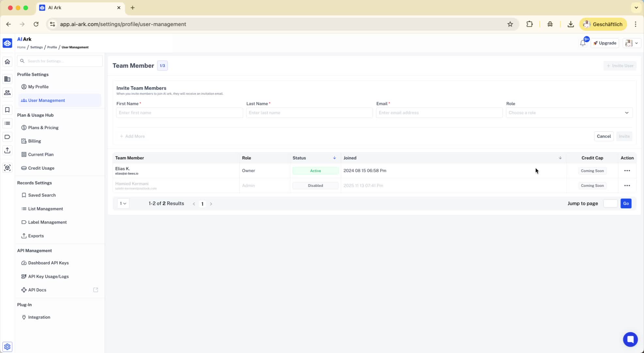
Task: Click the companies building icon in rail
Action: coord(7,79)
